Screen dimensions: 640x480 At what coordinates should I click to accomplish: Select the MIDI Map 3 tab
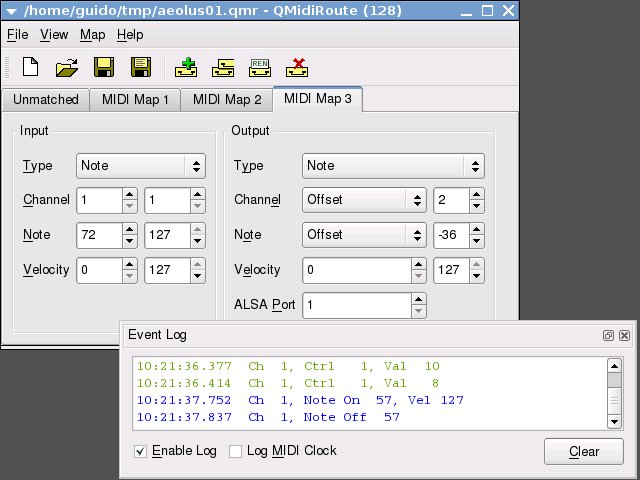[318, 98]
